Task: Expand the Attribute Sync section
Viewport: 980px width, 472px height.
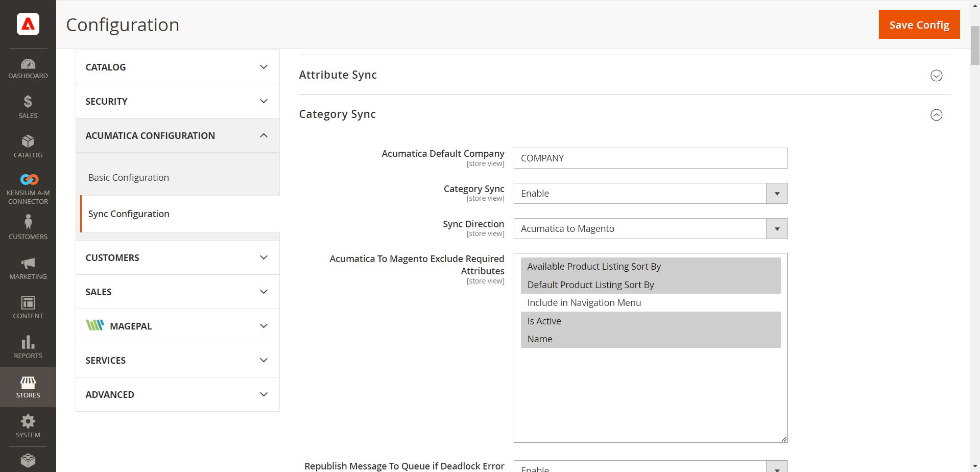Action: coord(936,75)
